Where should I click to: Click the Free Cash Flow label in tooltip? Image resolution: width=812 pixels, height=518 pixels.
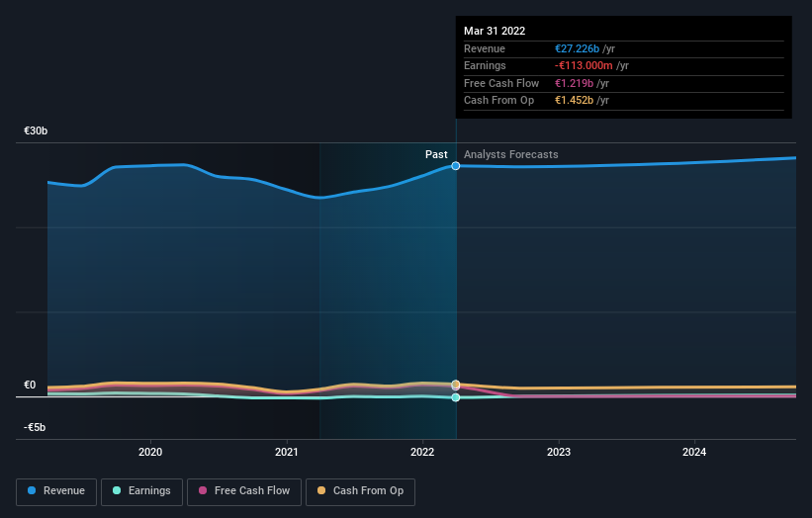point(501,83)
